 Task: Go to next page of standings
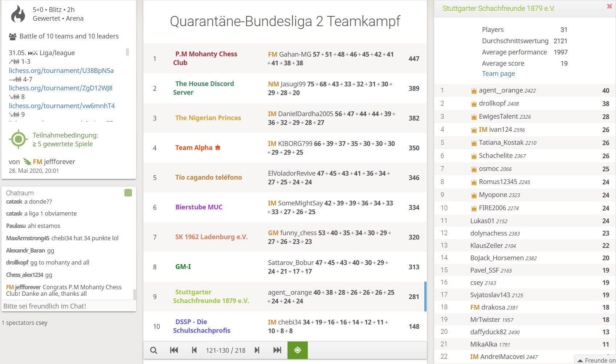pos(257,350)
